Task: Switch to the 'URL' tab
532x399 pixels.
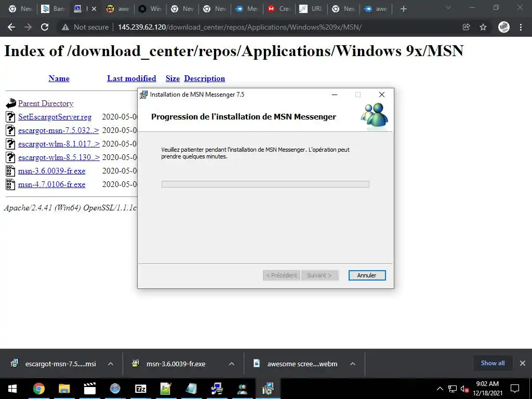Action: pos(311,9)
